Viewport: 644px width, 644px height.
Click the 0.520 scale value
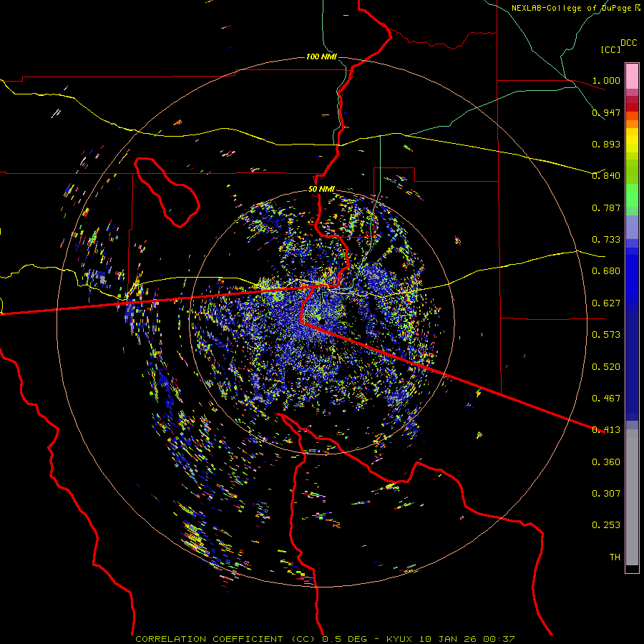[x=606, y=367]
